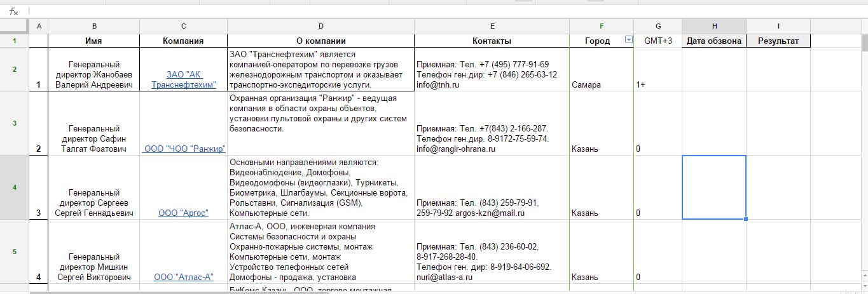
Task: Open the ООО "ЧОО "Ранжир" company link
Action: coord(184,149)
